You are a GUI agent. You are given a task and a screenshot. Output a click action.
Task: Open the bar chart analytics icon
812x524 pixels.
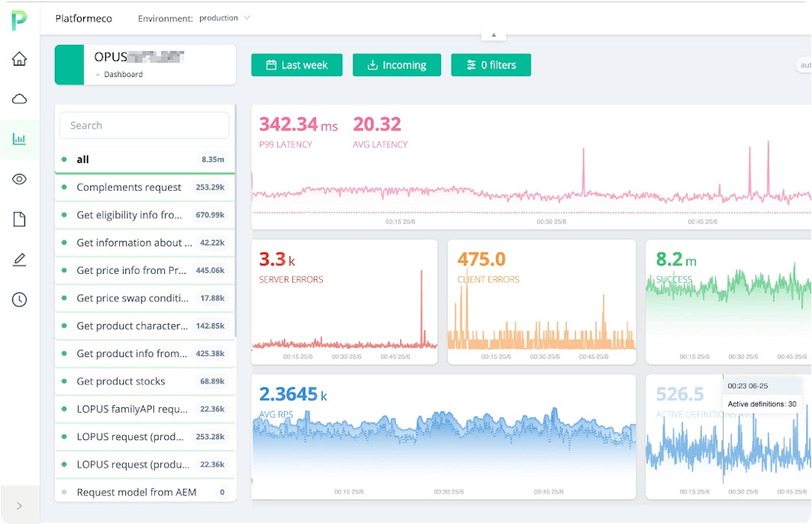point(19,139)
